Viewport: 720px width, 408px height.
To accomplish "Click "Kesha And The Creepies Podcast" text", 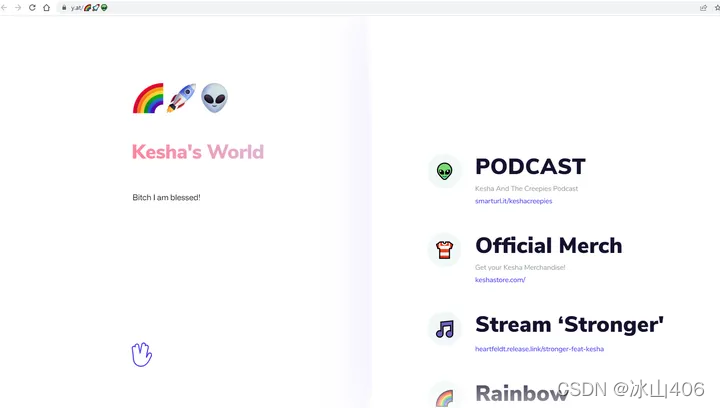I will click(526, 189).
